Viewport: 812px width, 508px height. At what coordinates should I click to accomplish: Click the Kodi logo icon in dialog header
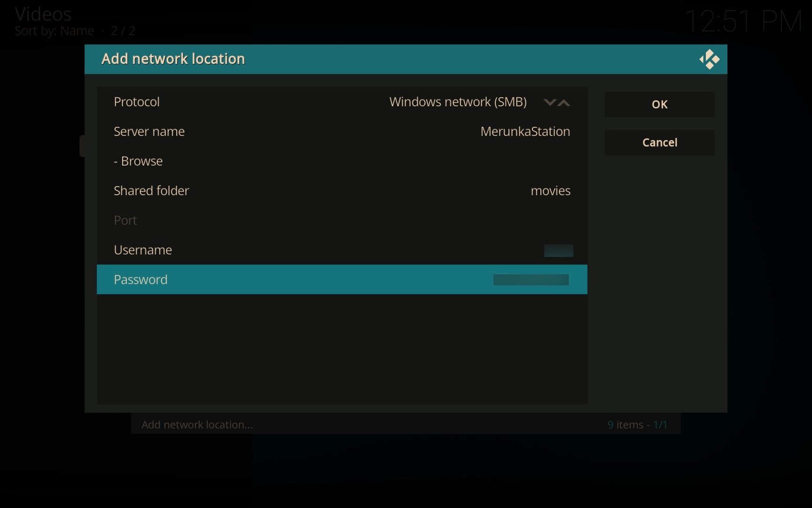pyautogui.click(x=709, y=59)
